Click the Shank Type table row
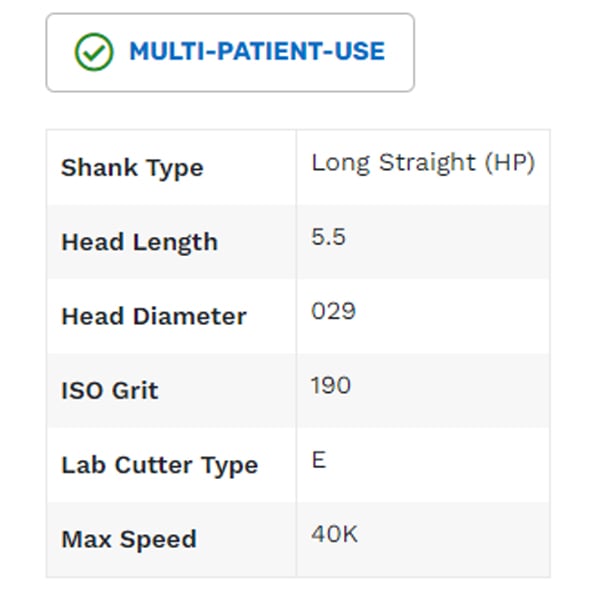 (298, 168)
